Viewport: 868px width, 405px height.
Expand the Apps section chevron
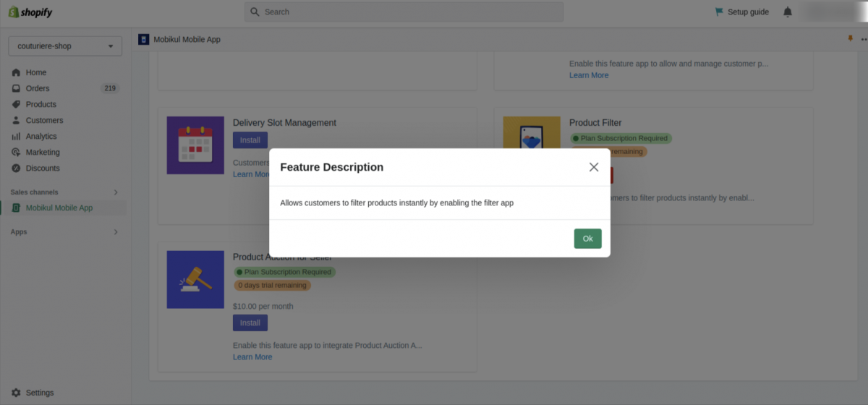[116, 232]
